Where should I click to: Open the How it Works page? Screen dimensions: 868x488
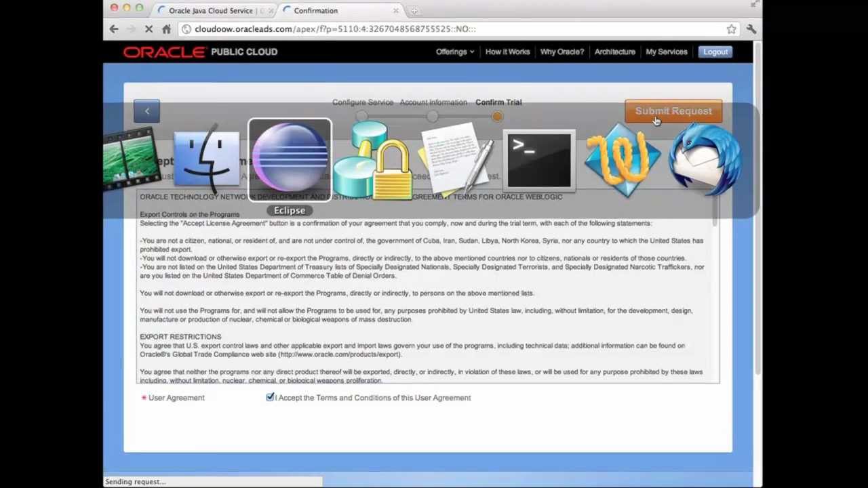(507, 52)
